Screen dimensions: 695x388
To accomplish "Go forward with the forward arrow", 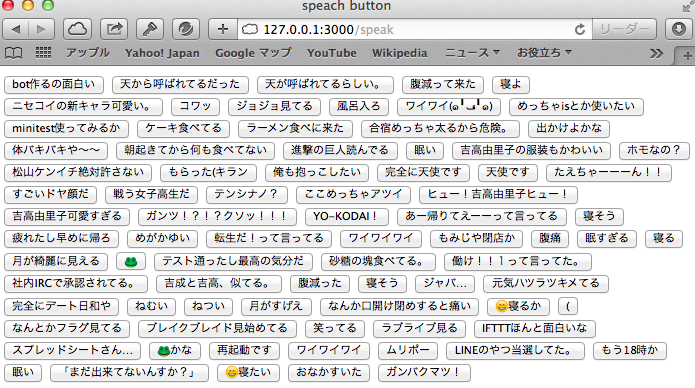I will click(42, 30).
